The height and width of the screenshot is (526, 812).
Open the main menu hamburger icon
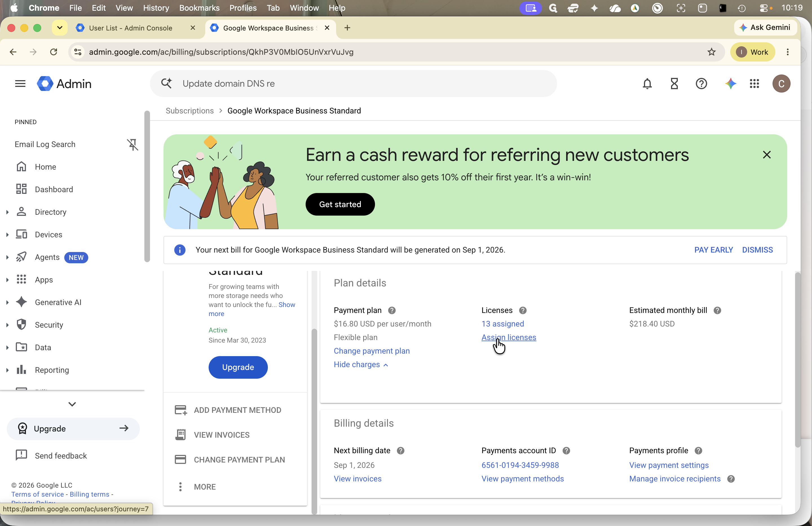pyautogui.click(x=20, y=84)
